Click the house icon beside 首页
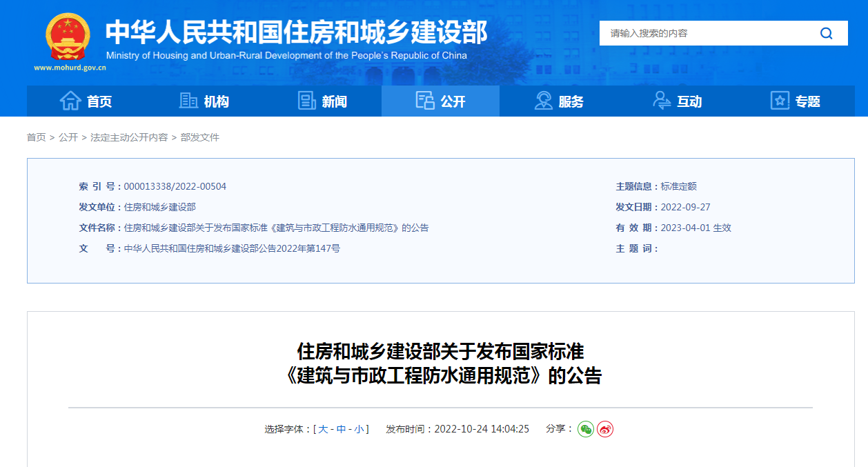Viewport: 868px width, 467px height. coord(70,101)
